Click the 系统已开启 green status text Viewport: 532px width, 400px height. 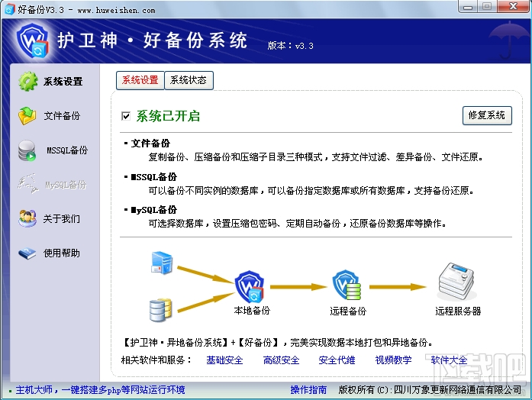[168, 116]
